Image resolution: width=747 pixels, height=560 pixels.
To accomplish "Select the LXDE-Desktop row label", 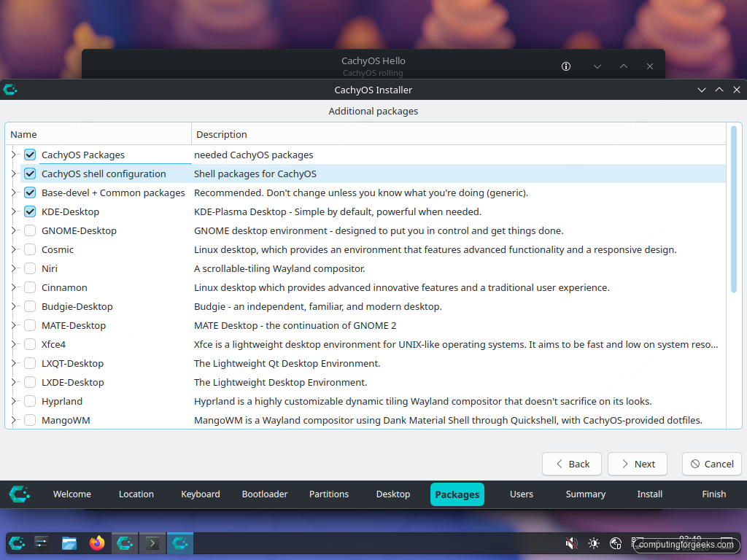I will [73, 382].
